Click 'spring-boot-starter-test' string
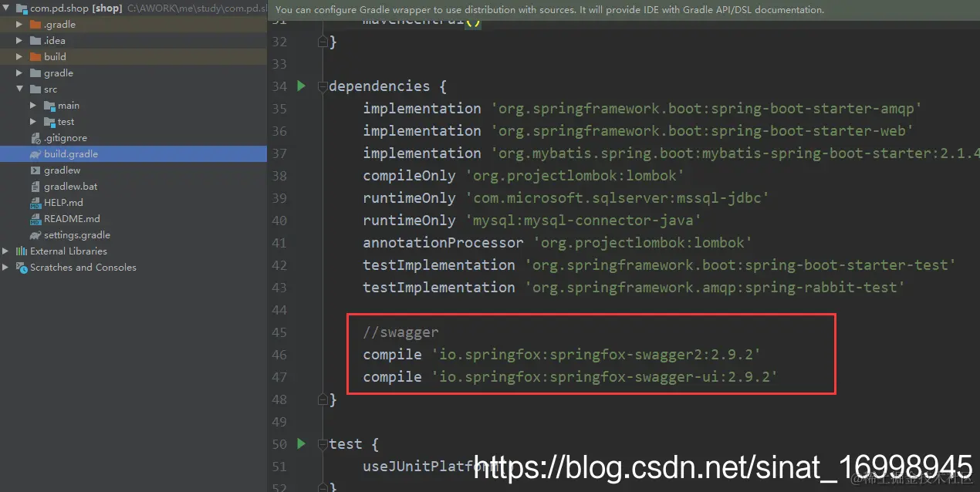 (x=741, y=265)
